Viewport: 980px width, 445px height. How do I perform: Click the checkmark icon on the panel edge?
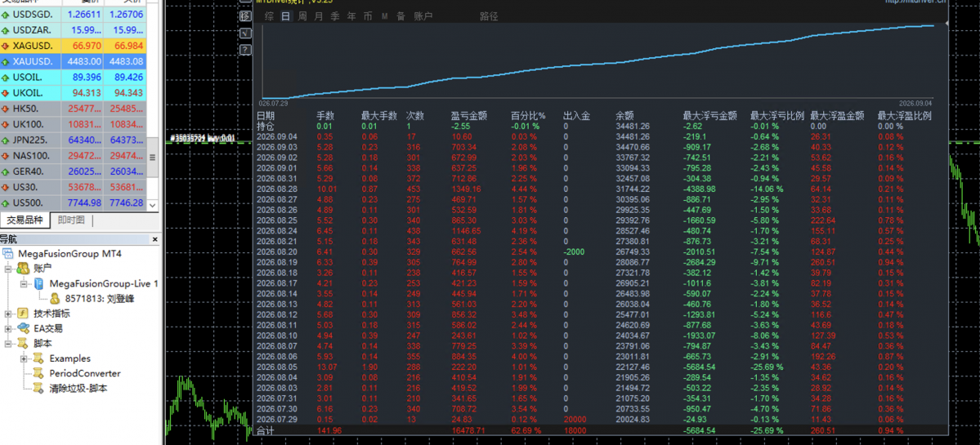point(246,33)
